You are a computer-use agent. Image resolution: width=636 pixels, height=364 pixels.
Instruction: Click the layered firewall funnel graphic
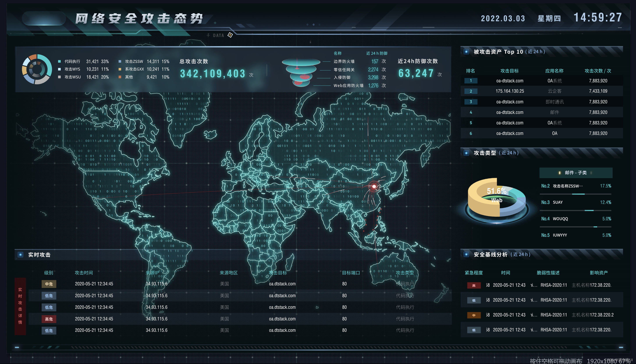pyautogui.click(x=301, y=72)
